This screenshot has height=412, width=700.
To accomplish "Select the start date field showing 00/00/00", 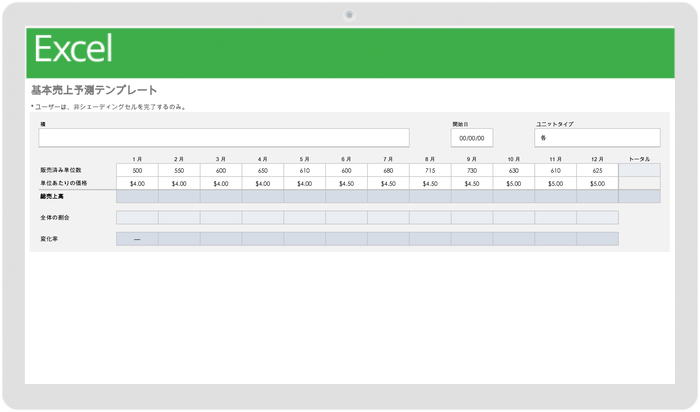I will click(x=471, y=138).
